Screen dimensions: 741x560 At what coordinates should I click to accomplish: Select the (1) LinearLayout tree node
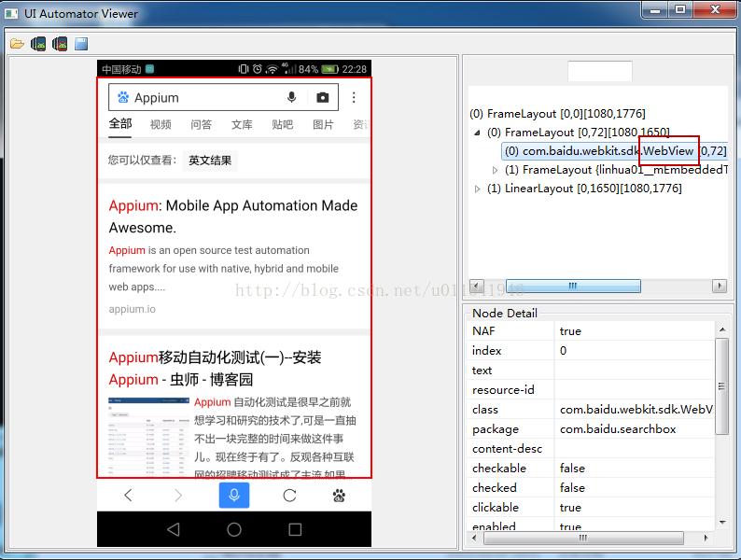(x=584, y=189)
